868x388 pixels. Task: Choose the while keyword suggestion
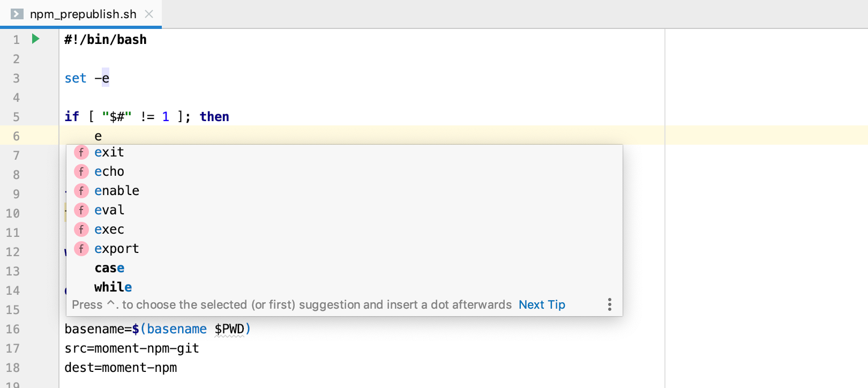[113, 287]
